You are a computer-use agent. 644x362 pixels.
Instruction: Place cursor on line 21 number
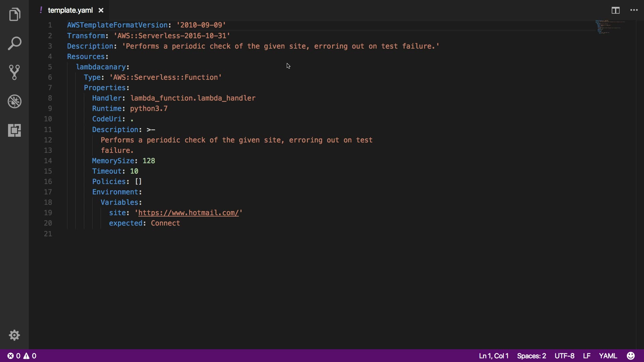[x=48, y=234]
